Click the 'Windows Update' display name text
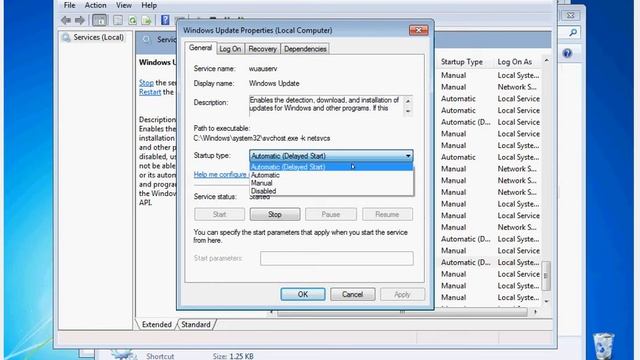This screenshot has height=360, width=640. [x=274, y=83]
